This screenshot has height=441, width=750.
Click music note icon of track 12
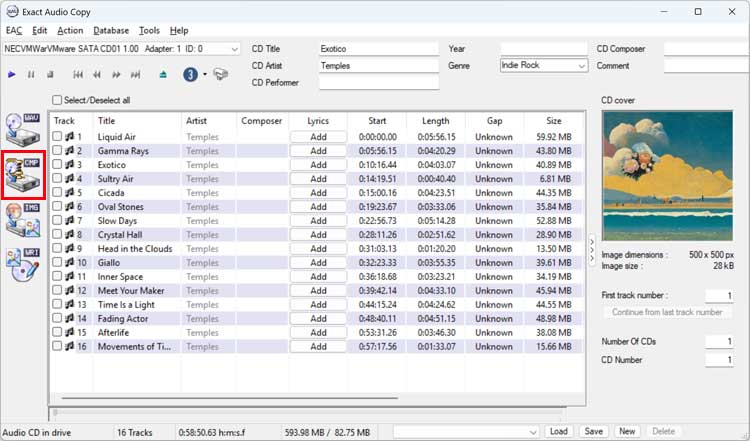70,290
